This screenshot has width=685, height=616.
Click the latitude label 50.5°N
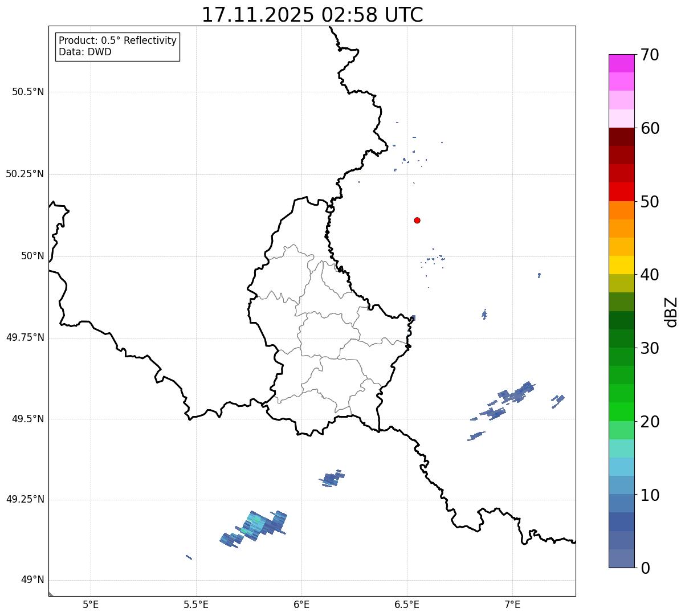[x=28, y=92]
